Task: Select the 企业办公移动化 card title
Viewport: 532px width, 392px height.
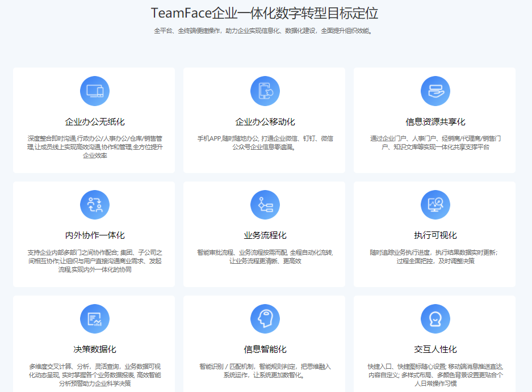Action: point(265,122)
